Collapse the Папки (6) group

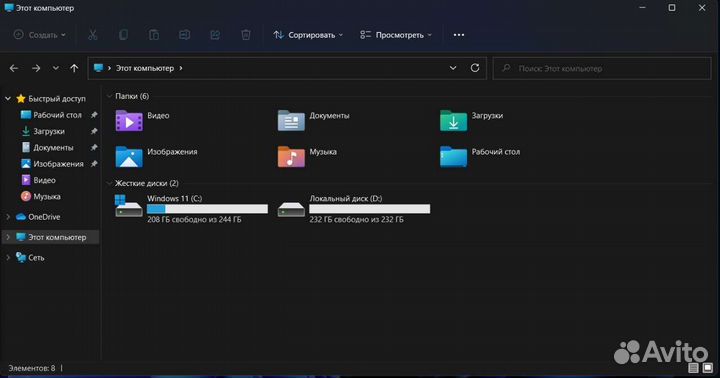109,96
